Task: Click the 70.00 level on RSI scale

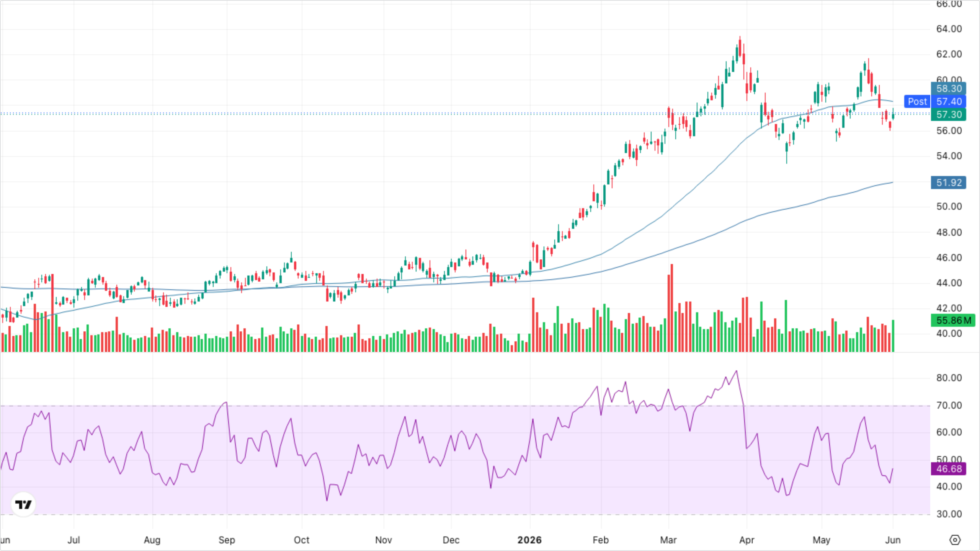Action: pos(949,405)
